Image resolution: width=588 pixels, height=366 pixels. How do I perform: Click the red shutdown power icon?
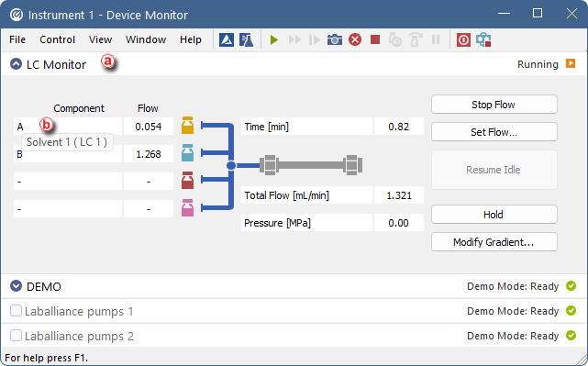463,39
